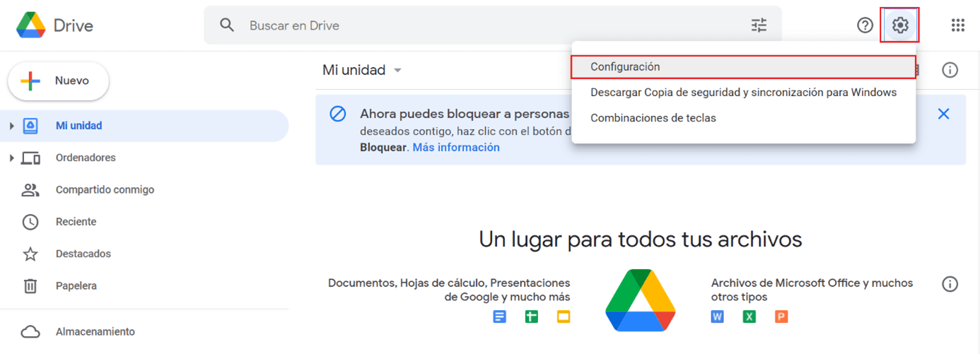
Task: Open search options filter icon
Action: (759, 25)
